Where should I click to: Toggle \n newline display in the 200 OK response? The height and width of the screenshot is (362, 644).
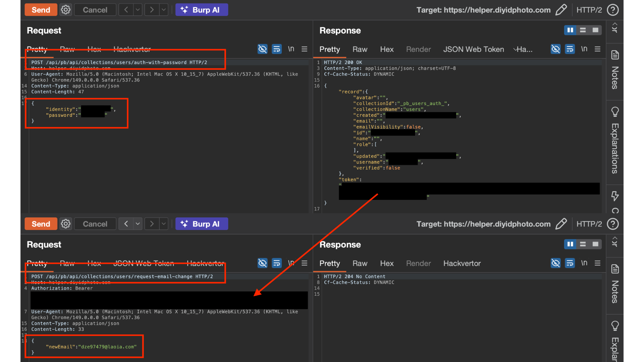pos(584,49)
